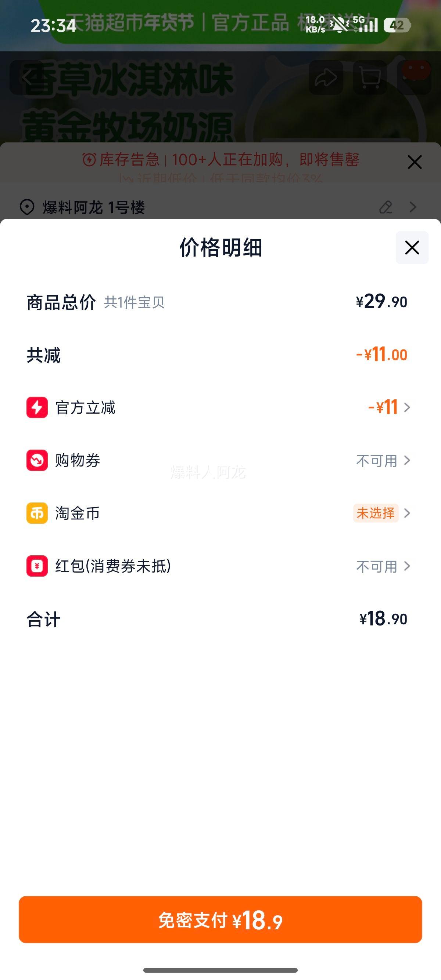Close the 价格明细 price detail sheet
Viewport: 441px width, 980px height.
[x=412, y=248]
